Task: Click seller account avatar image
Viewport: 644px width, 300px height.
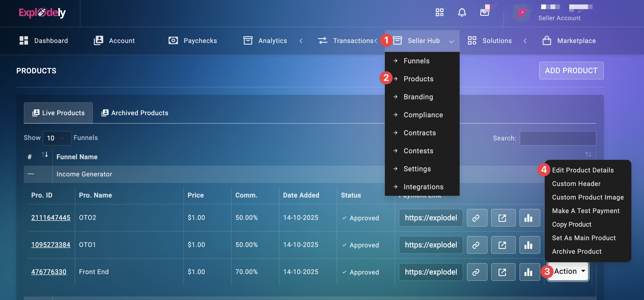Action: [x=521, y=14]
